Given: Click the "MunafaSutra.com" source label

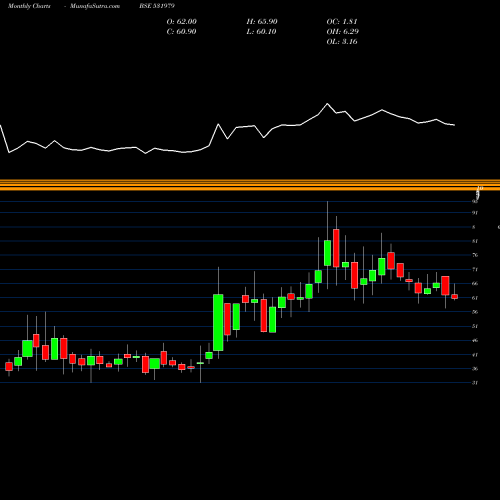Looking at the screenshot, I should (x=95, y=6).
